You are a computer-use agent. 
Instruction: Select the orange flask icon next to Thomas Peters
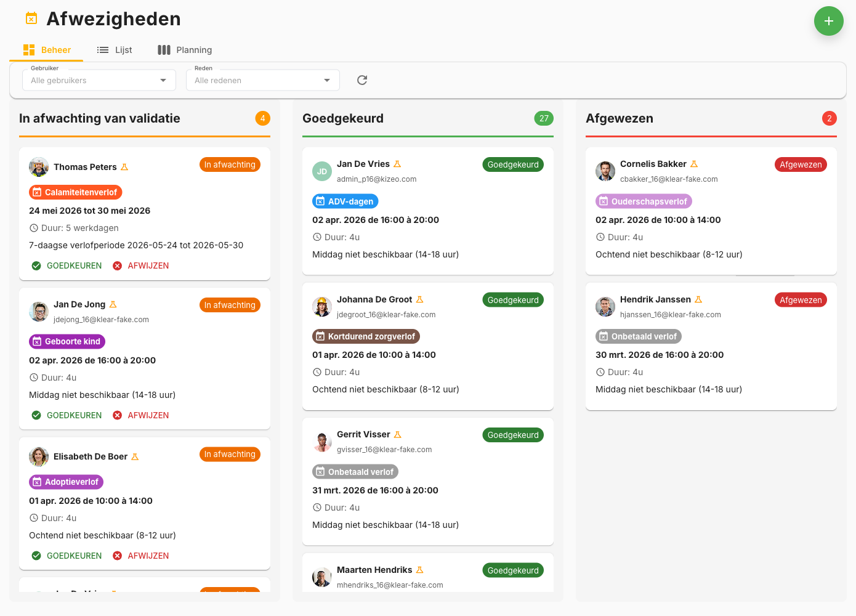click(124, 166)
